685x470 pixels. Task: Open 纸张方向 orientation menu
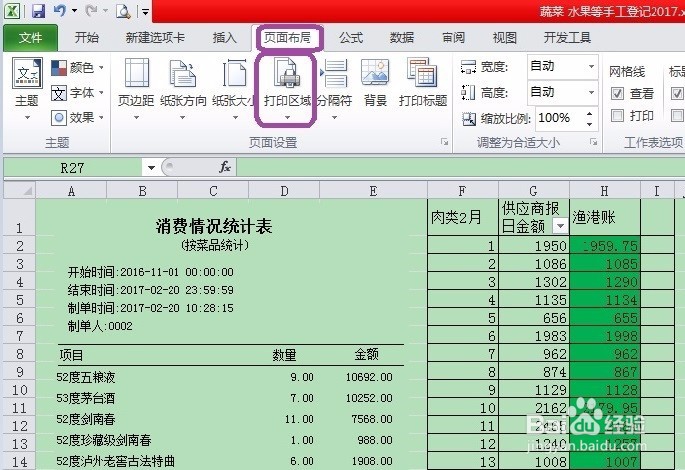coord(183,90)
